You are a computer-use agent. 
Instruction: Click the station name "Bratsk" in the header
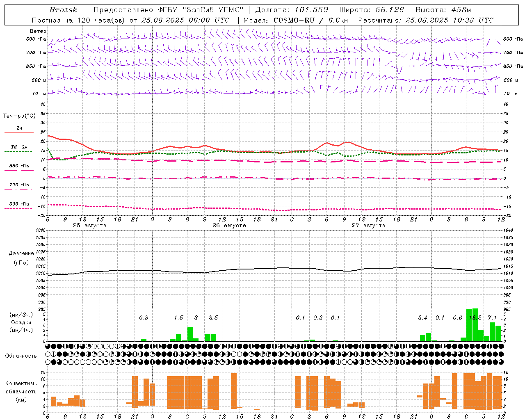click(x=63, y=10)
